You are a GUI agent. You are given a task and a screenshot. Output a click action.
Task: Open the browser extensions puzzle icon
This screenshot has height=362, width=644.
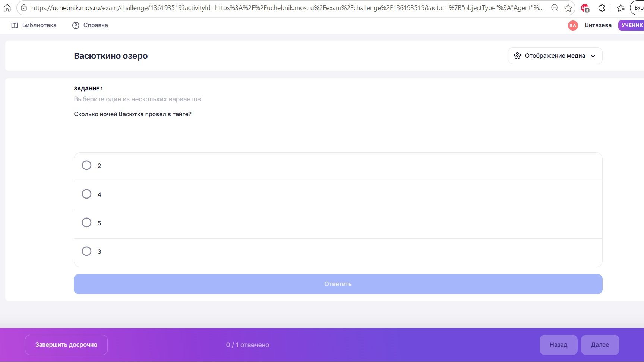click(602, 8)
